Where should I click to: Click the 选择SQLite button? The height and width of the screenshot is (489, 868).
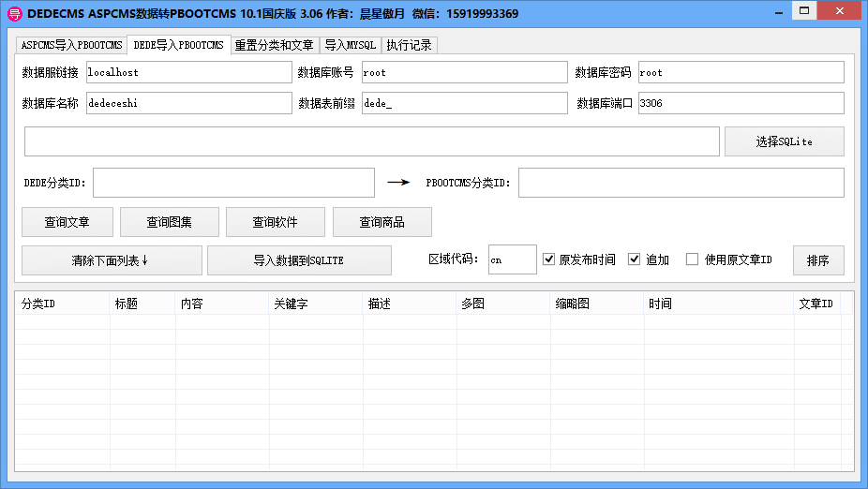784,141
